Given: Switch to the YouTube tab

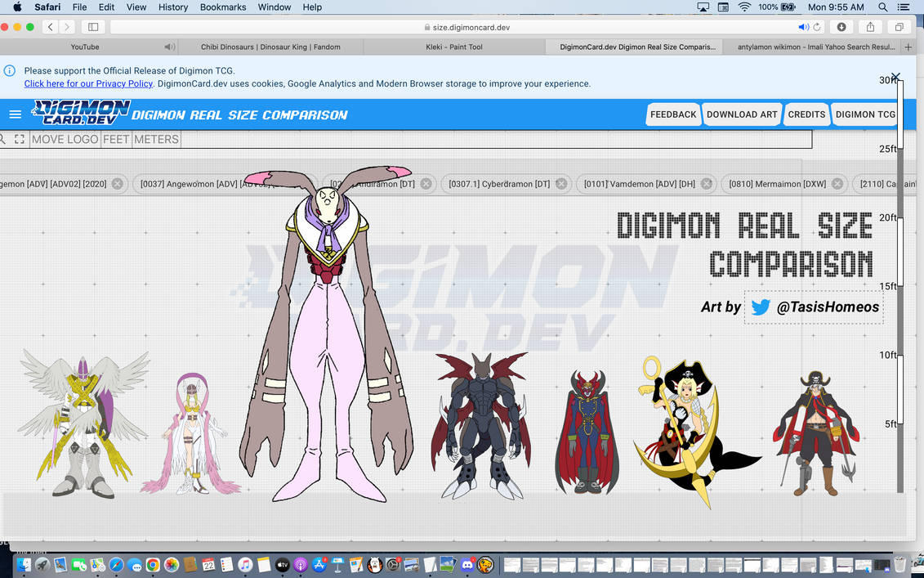Looking at the screenshot, I should (85, 47).
